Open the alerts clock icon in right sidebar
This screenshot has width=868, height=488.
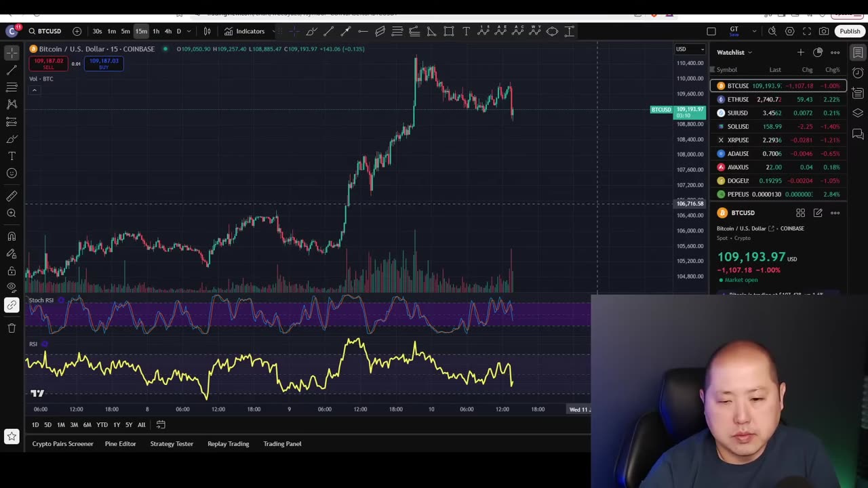(858, 73)
